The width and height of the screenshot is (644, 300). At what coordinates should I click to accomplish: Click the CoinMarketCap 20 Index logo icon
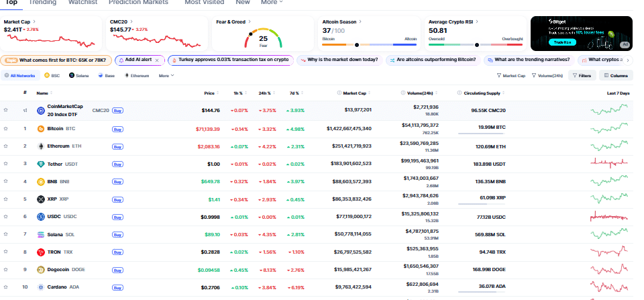click(41, 111)
